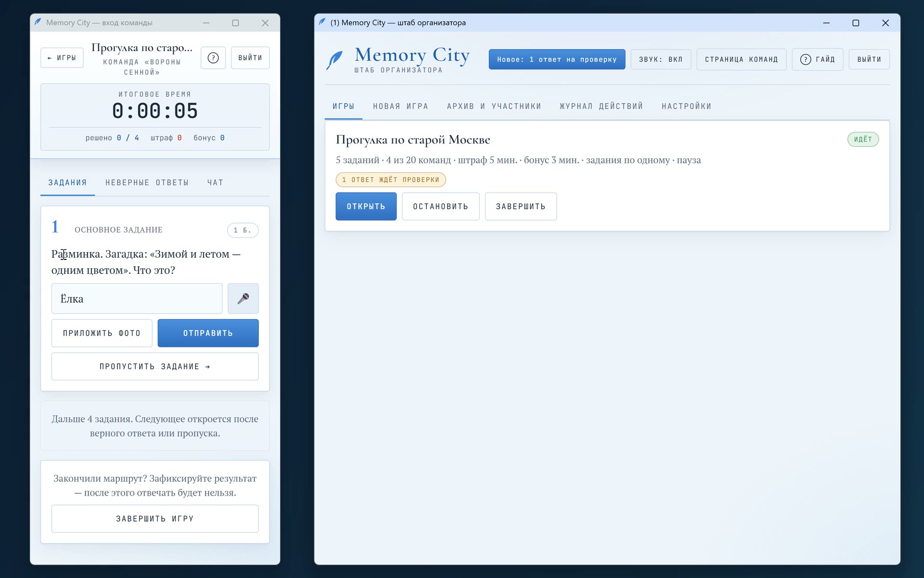Click the штраф 0 value
Image resolution: width=924 pixels, height=578 pixels.
tap(166, 138)
